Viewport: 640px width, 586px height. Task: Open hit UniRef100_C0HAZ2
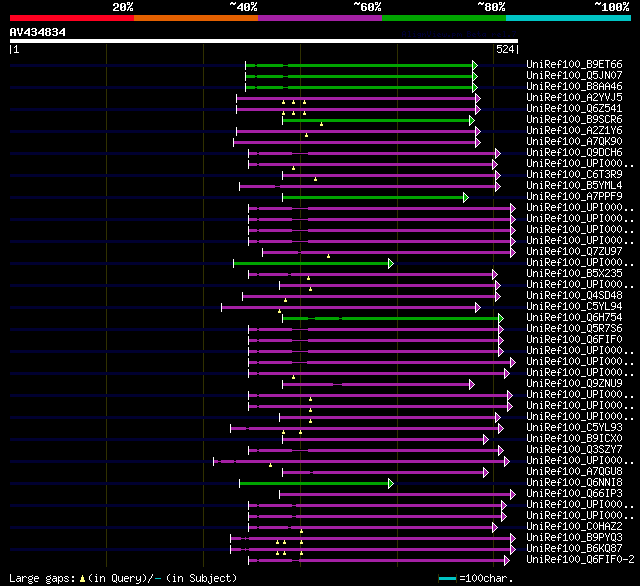point(574,526)
